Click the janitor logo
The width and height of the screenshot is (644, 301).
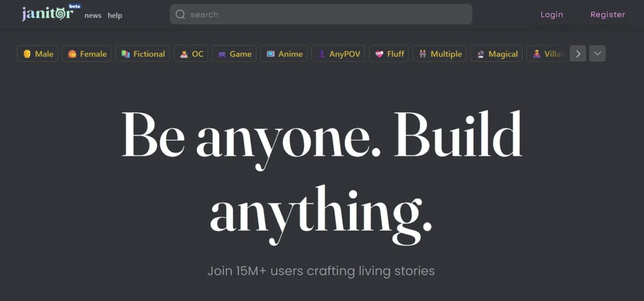(x=48, y=14)
